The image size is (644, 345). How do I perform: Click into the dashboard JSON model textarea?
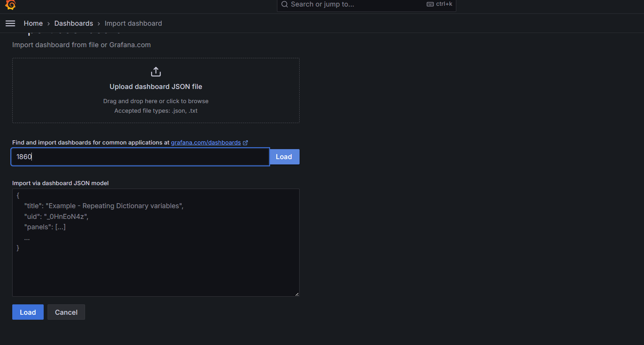click(156, 243)
